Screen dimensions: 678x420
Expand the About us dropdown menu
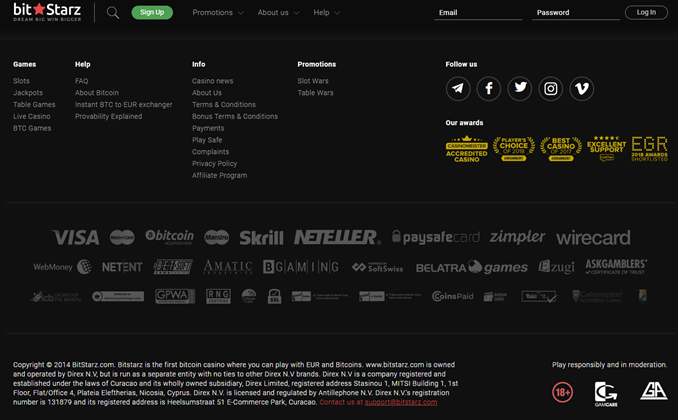tap(278, 13)
